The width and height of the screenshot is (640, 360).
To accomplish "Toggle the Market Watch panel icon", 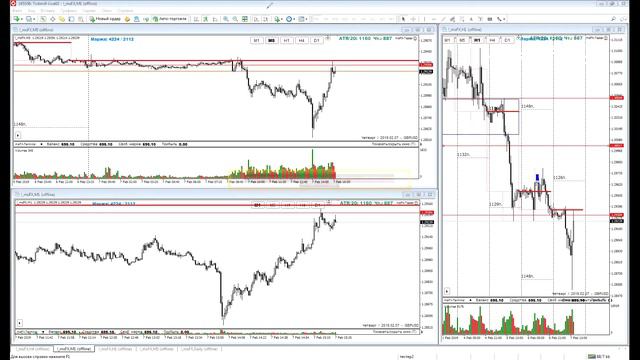I will coord(43,19).
